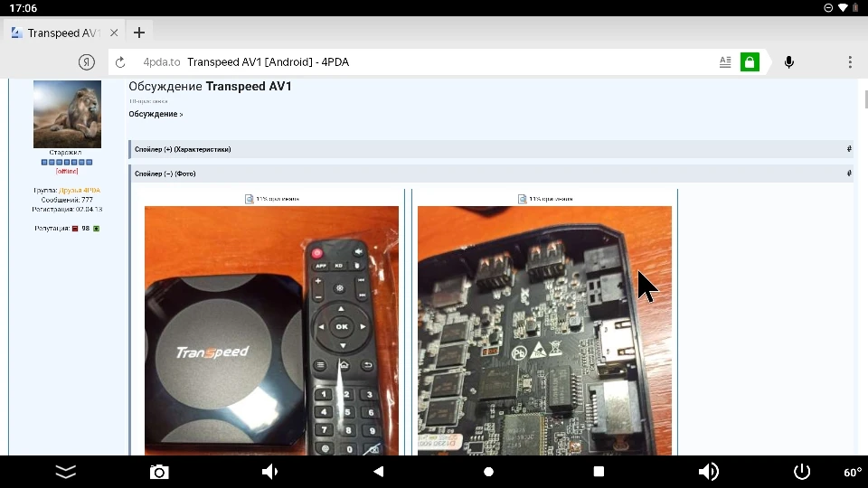
Task: Open the browser three-dot menu
Action: (x=850, y=62)
